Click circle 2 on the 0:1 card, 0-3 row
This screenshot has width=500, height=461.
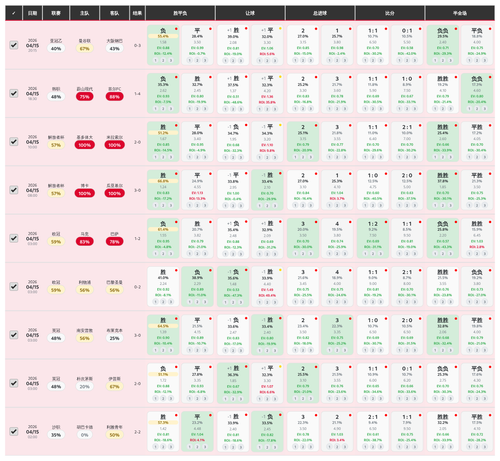coord(407,60)
